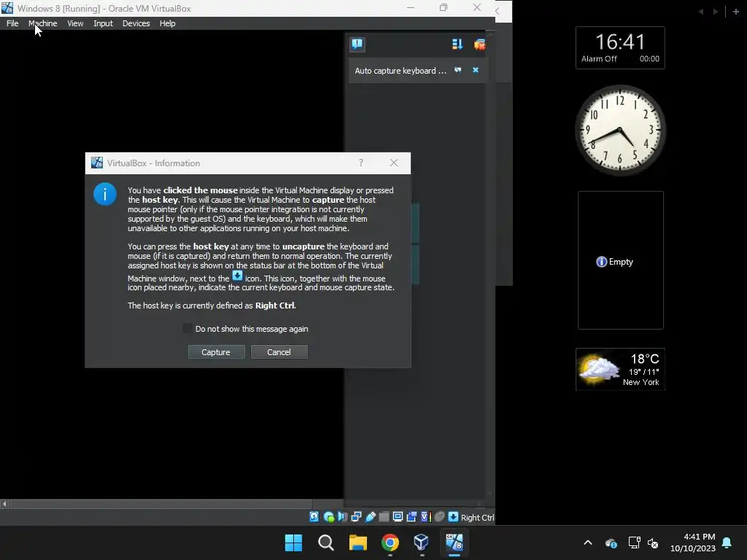Toggle the notification center speech-bubble icon
The width and height of the screenshot is (747, 560).
pos(357,44)
